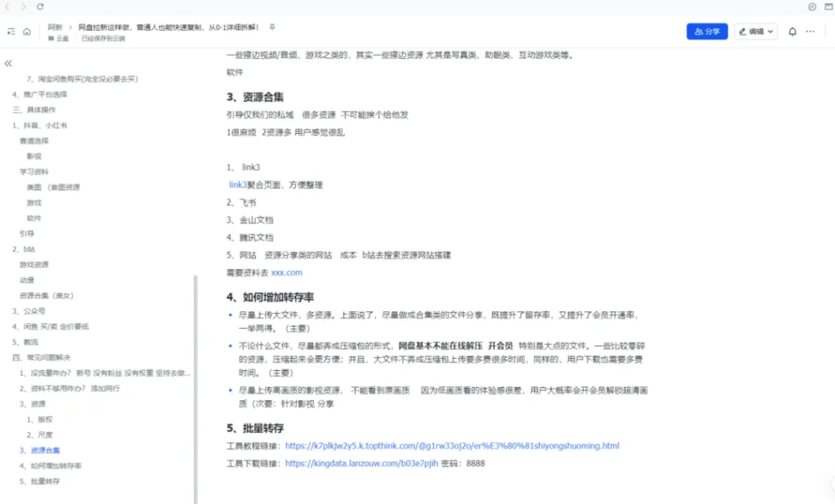Click the 阿新 breadcrumb item
The width and height of the screenshot is (835, 504).
[55, 27]
